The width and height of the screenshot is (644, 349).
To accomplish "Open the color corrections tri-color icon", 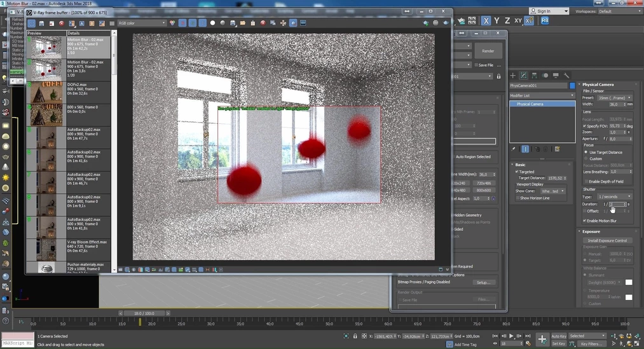I will pos(172,23).
